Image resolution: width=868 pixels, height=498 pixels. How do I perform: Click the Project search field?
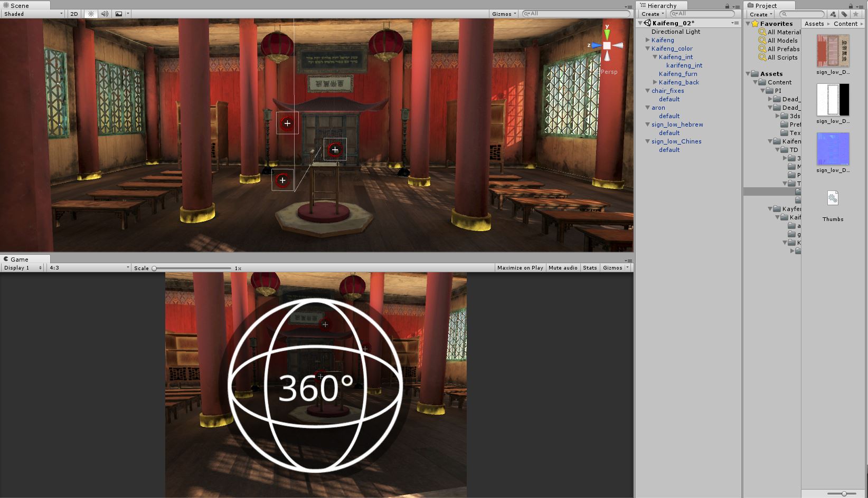801,14
